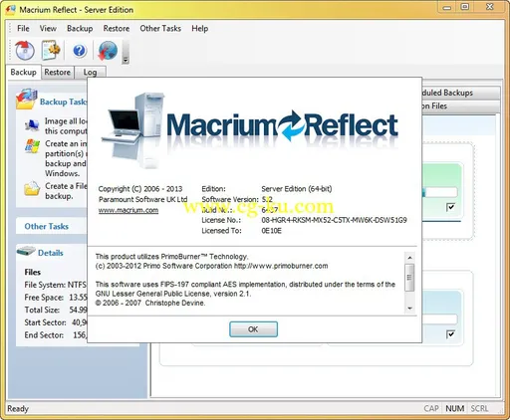Click the CAP status bar indicator

431,408
